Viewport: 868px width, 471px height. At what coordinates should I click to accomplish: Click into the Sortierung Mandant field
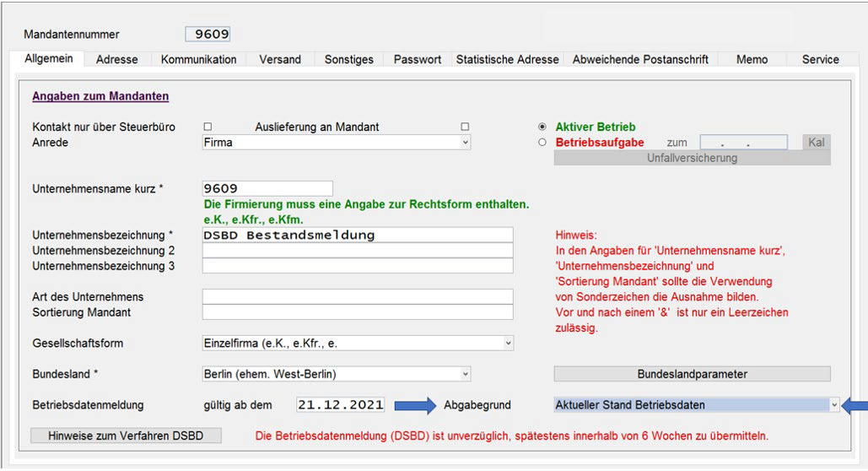(357, 312)
